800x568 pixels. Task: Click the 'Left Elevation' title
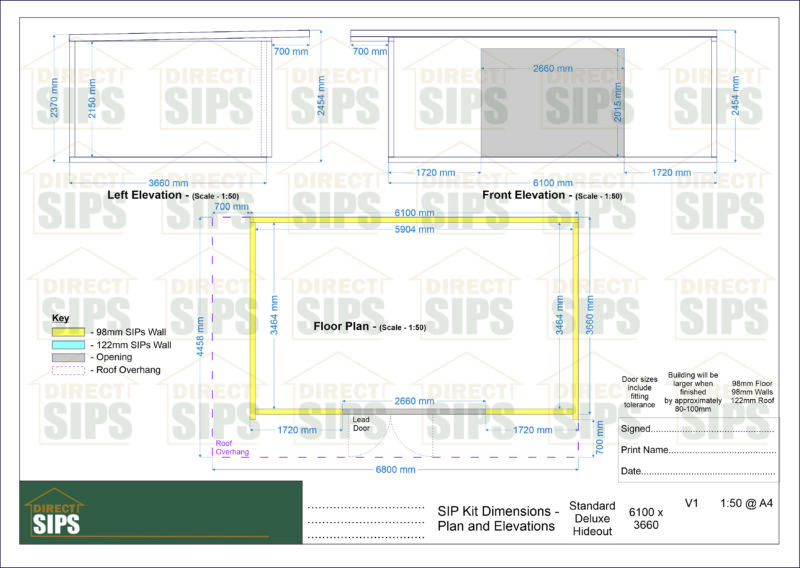[x=144, y=195]
